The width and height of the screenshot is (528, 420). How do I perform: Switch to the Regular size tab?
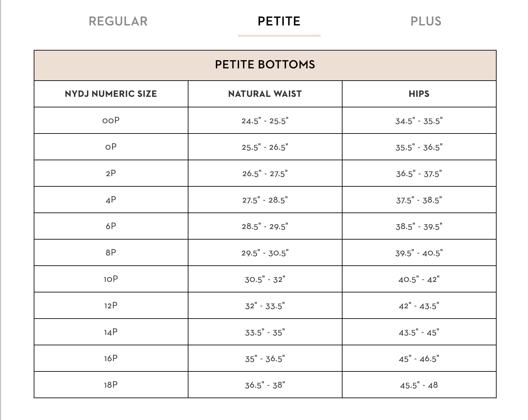click(x=118, y=21)
